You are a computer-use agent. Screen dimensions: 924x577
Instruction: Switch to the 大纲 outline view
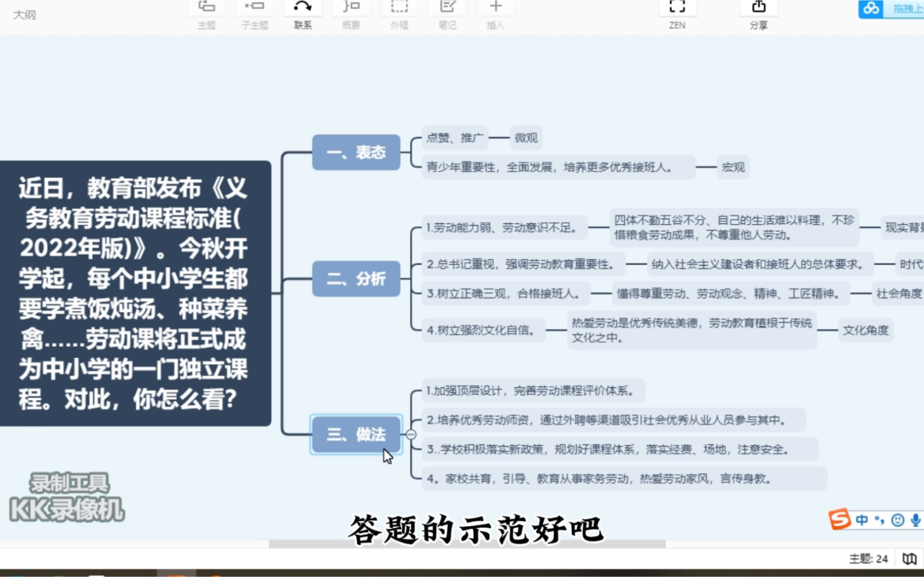(24, 14)
